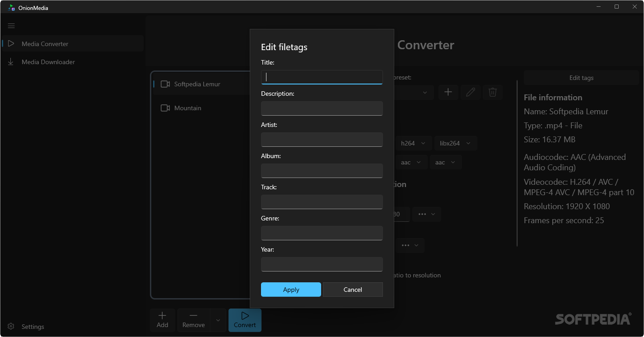Click the video icon beside Softpedia Lemur
Viewport: 644px width, 337px height.
[165, 84]
